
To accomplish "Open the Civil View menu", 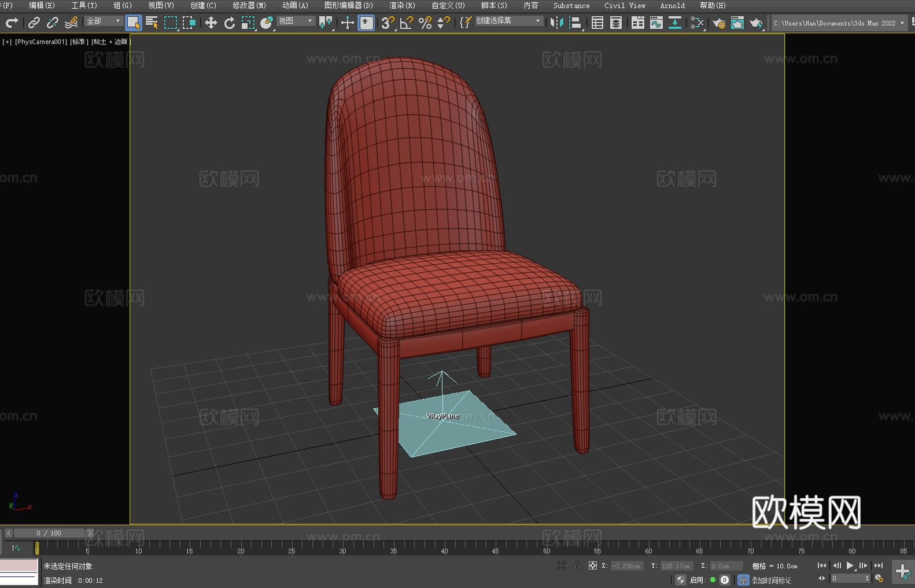I will point(625,6).
